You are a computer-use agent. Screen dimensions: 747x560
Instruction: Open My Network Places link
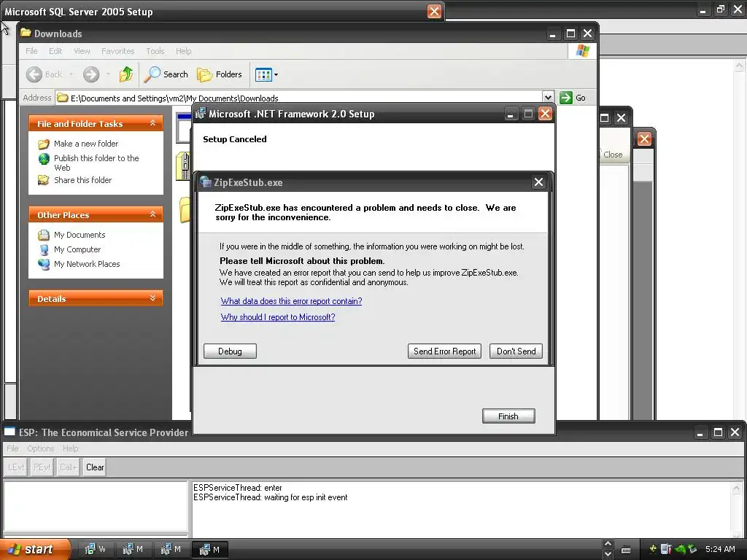pyautogui.click(x=87, y=264)
